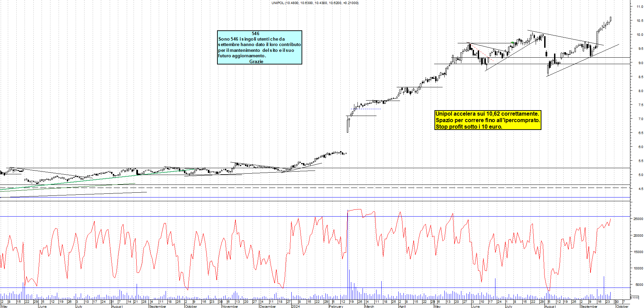Click the 20000 indicator axis label
The width and height of the screenshot is (644, 308).
point(638,236)
